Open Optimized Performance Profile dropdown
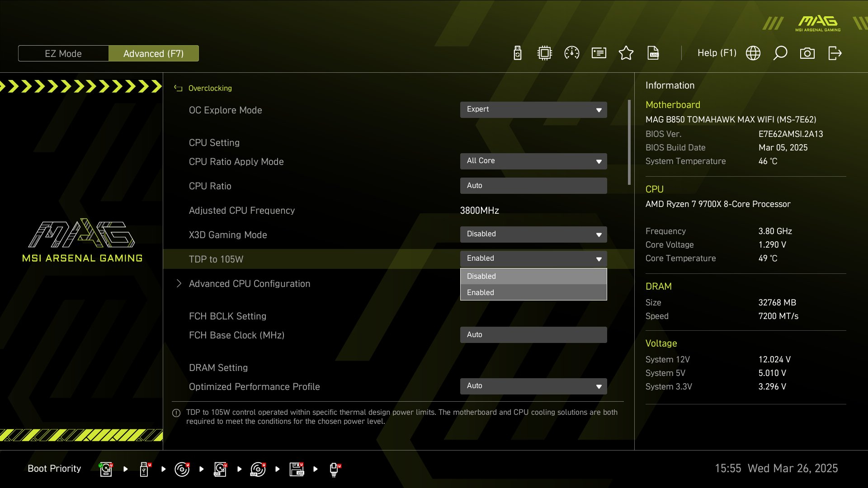 click(x=533, y=386)
